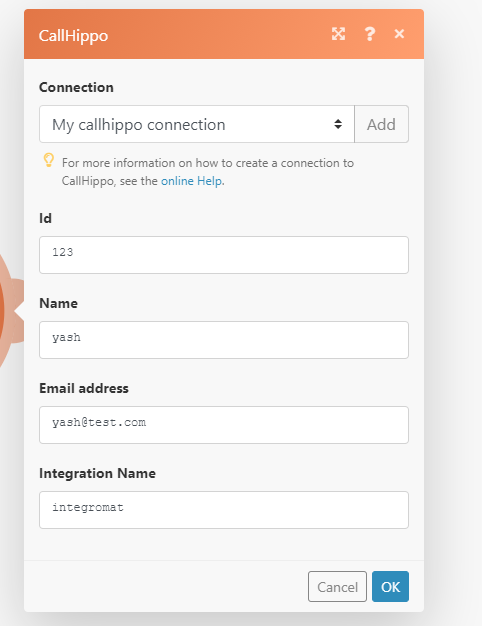Click the lightbulb hint icon
The height and width of the screenshot is (626, 482).
click(48, 160)
